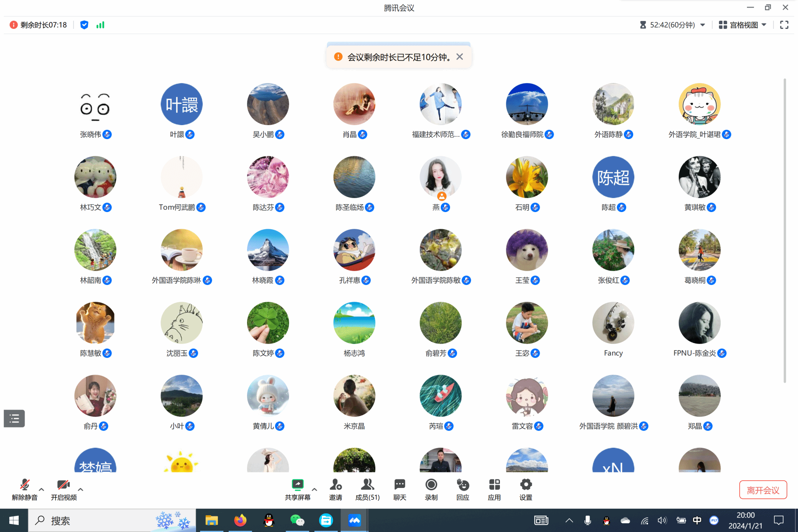Expand the meeting timer 52:42 dropdown
Screen dimensions: 798x532
click(x=703, y=25)
